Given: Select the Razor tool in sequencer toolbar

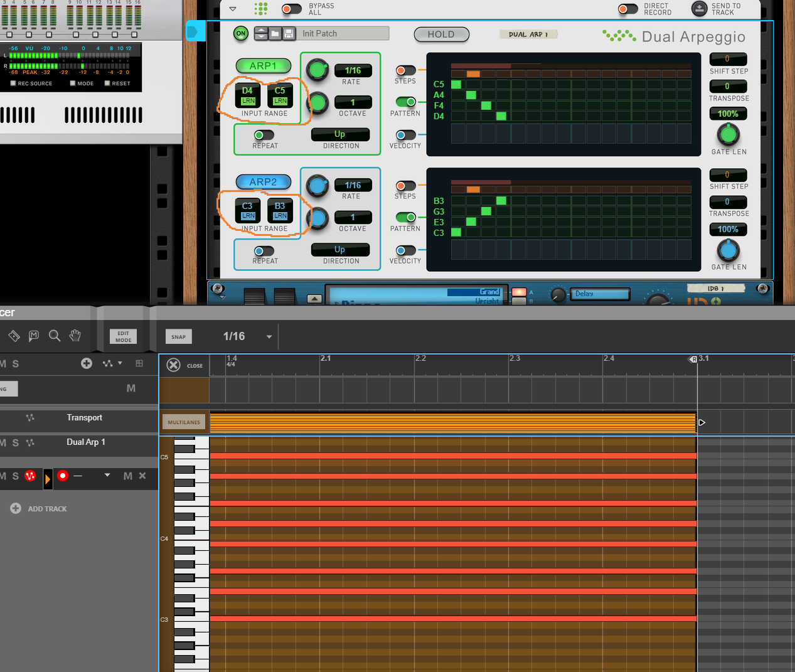Looking at the screenshot, I should pos(14,336).
